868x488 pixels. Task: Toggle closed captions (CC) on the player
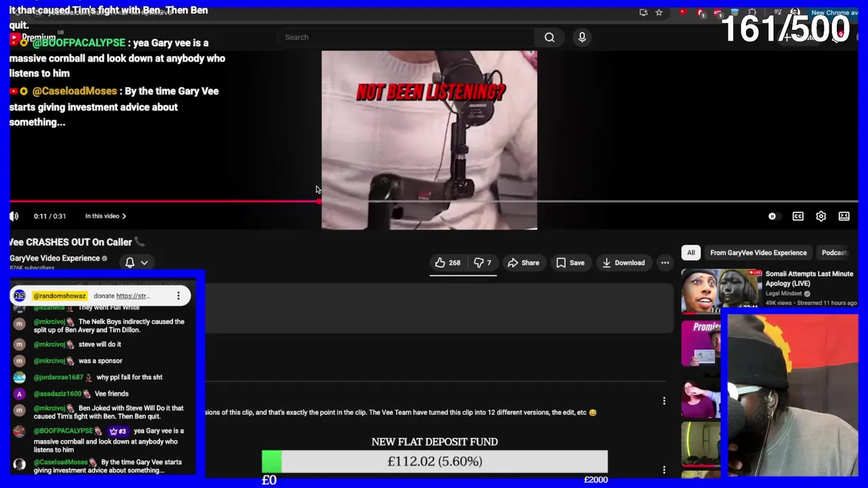797,216
